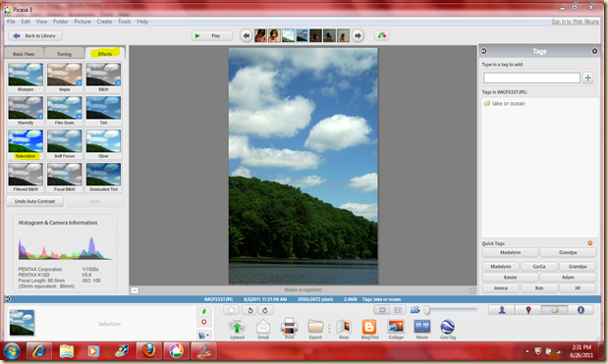
Task: Click the Upload icon
Action: 237,328
